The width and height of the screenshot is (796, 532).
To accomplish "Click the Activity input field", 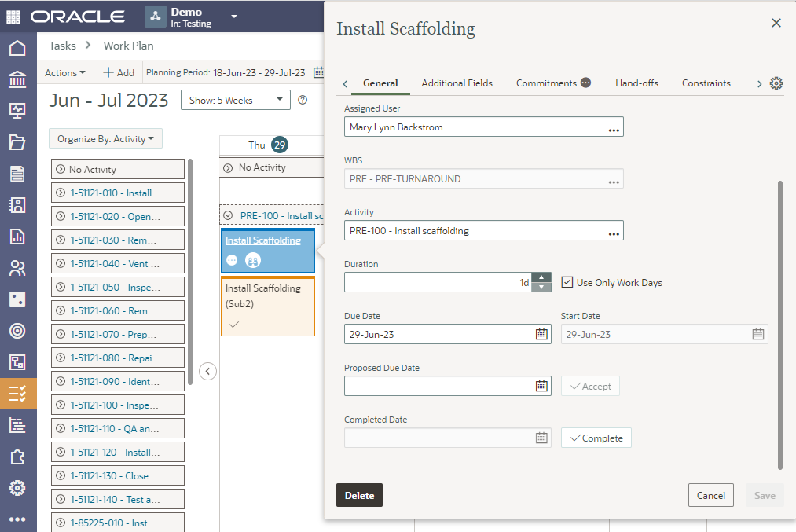I will [x=474, y=231].
